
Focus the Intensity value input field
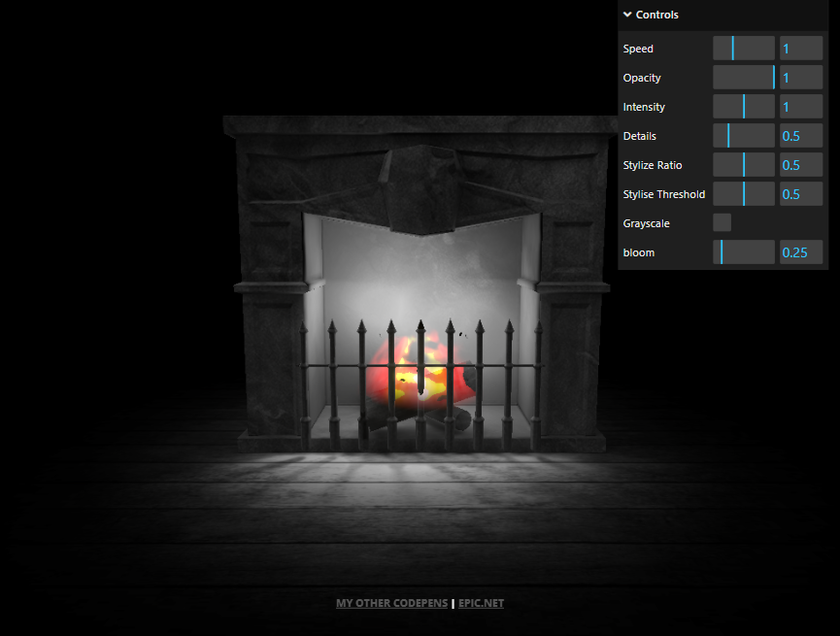pos(801,107)
